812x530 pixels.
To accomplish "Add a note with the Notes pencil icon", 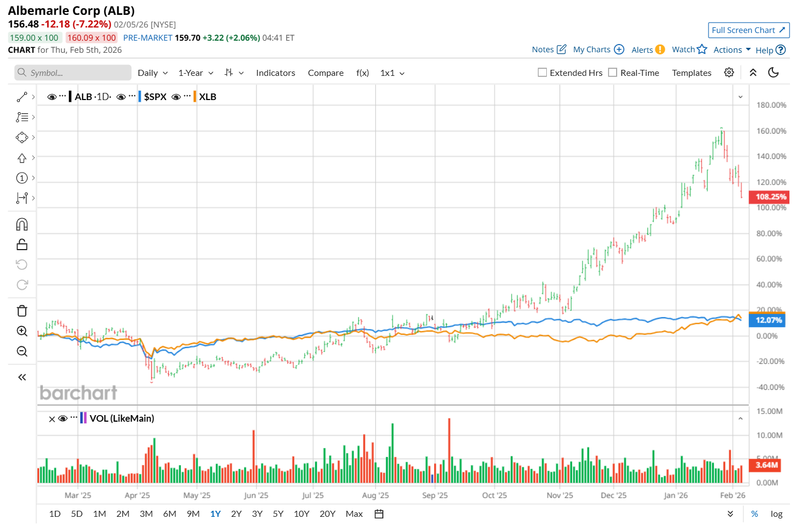I will point(562,49).
